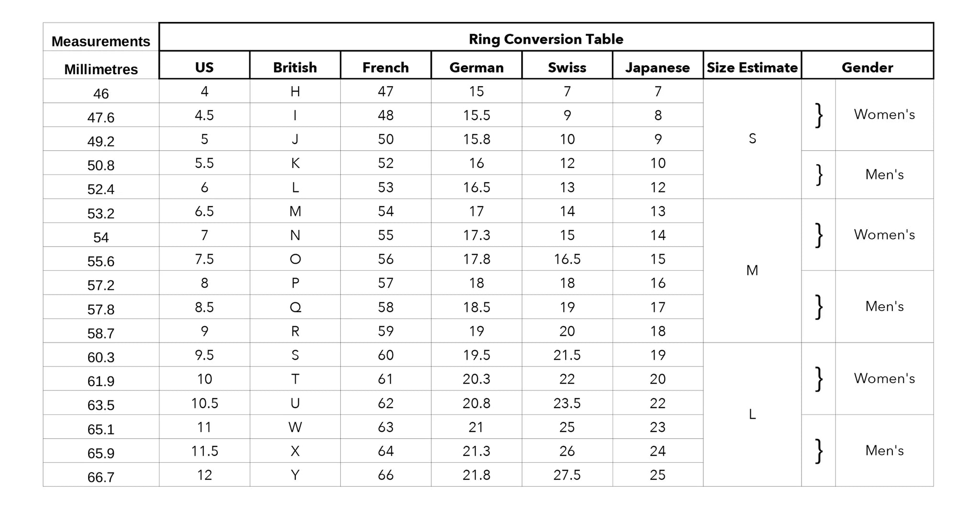Screen dimensions: 980x510
Task: Click the Millimetres header cell
Action: (x=101, y=69)
